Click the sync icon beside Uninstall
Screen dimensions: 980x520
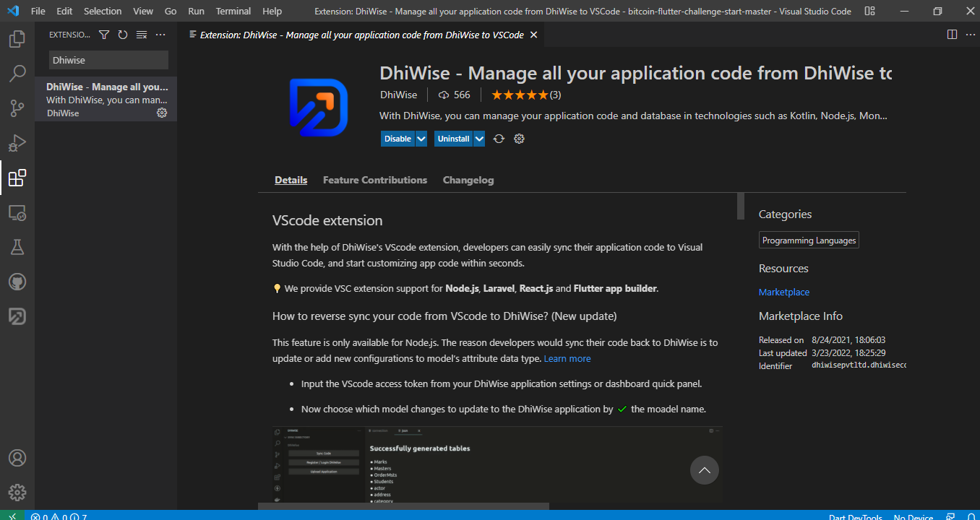499,139
